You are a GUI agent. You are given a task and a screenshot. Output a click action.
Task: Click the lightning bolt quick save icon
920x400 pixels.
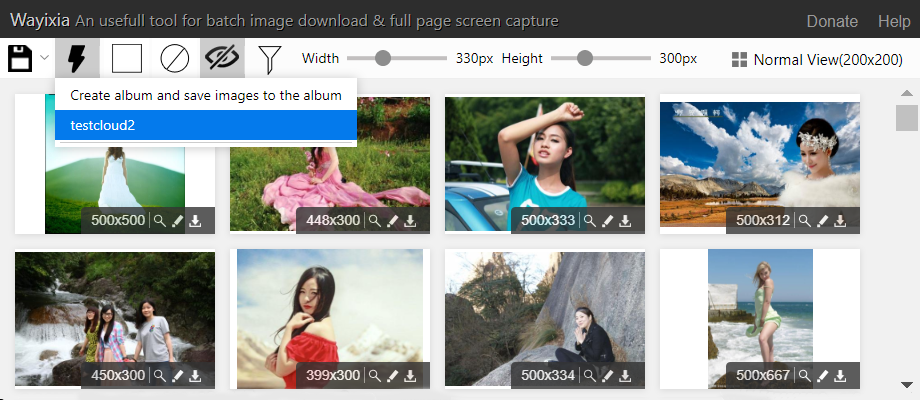click(x=77, y=59)
